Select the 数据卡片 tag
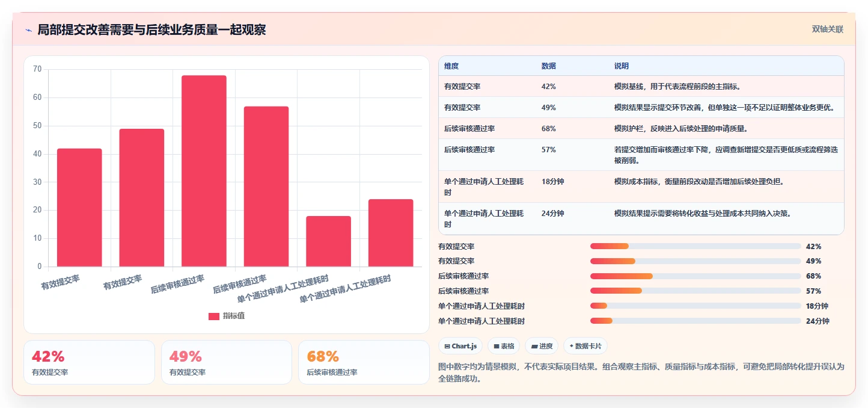The image size is (868, 408). coord(585,346)
